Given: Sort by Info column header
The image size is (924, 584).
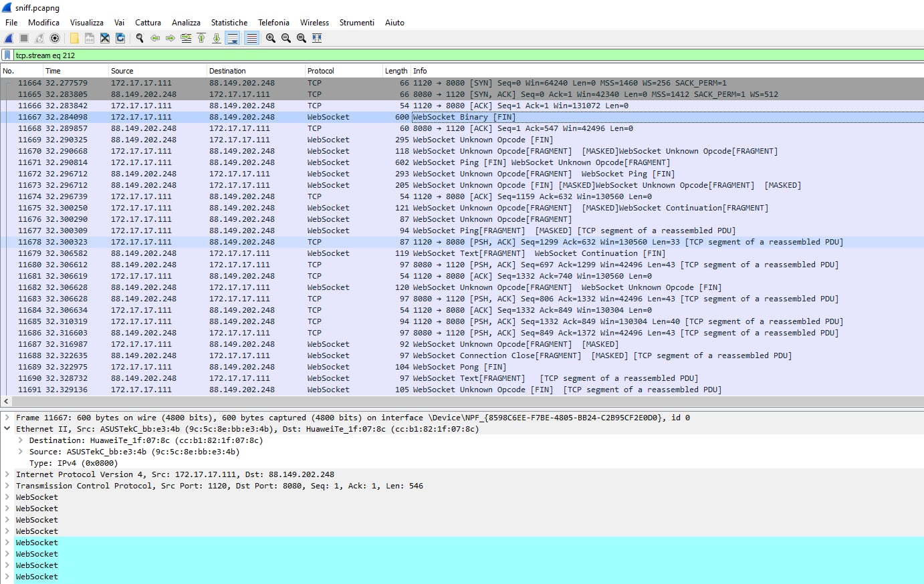Looking at the screenshot, I should [667, 71].
